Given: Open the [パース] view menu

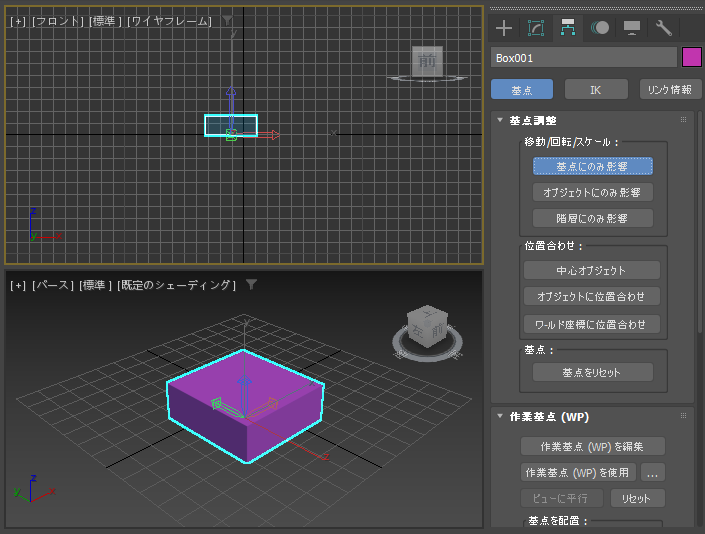Looking at the screenshot, I should 53,285.
